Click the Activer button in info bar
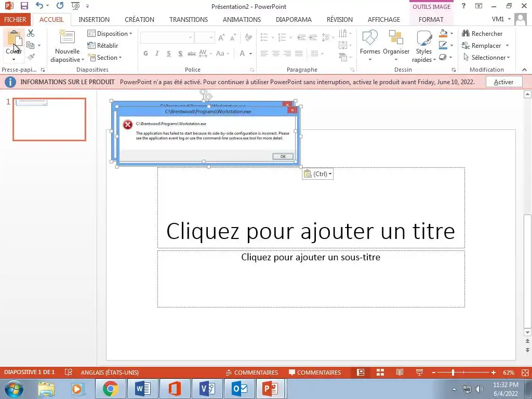532x399 pixels. click(504, 82)
